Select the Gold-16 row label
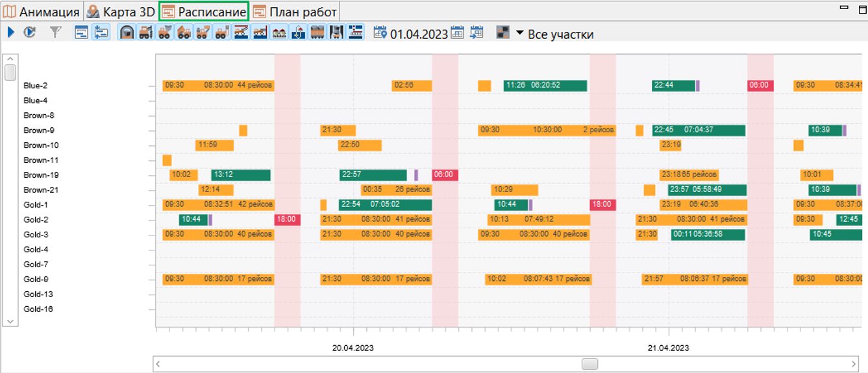 click(x=38, y=309)
